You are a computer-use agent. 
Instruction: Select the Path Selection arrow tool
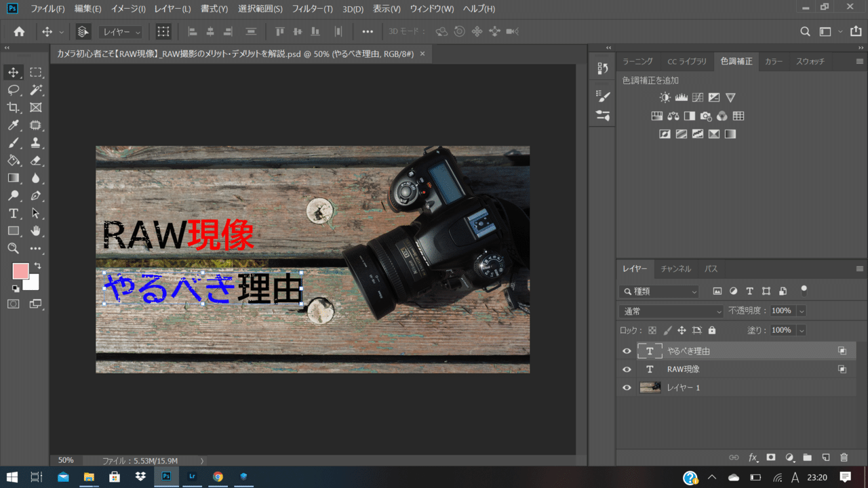[x=36, y=213]
